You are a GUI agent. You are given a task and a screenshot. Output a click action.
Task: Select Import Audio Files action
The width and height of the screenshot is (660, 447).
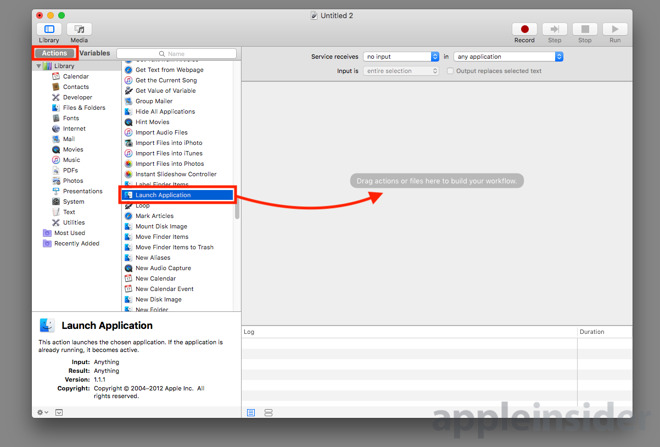[161, 133]
